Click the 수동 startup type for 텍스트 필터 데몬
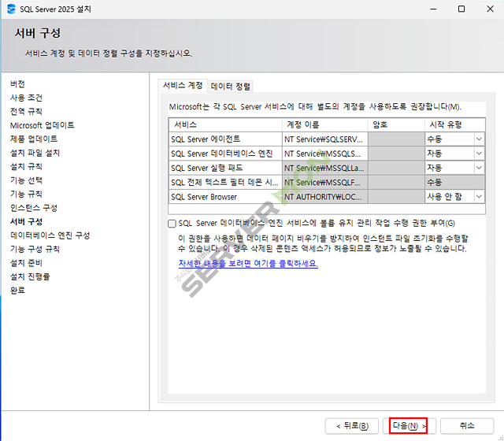This screenshot has width=504, height=441. click(455, 183)
